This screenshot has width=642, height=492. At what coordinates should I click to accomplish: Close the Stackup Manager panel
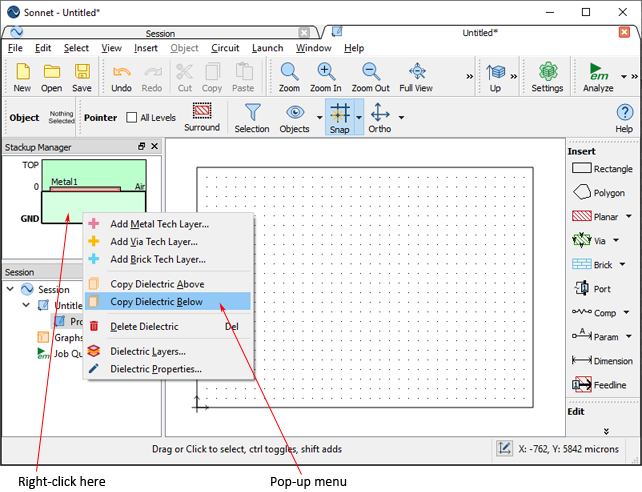click(x=154, y=146)
